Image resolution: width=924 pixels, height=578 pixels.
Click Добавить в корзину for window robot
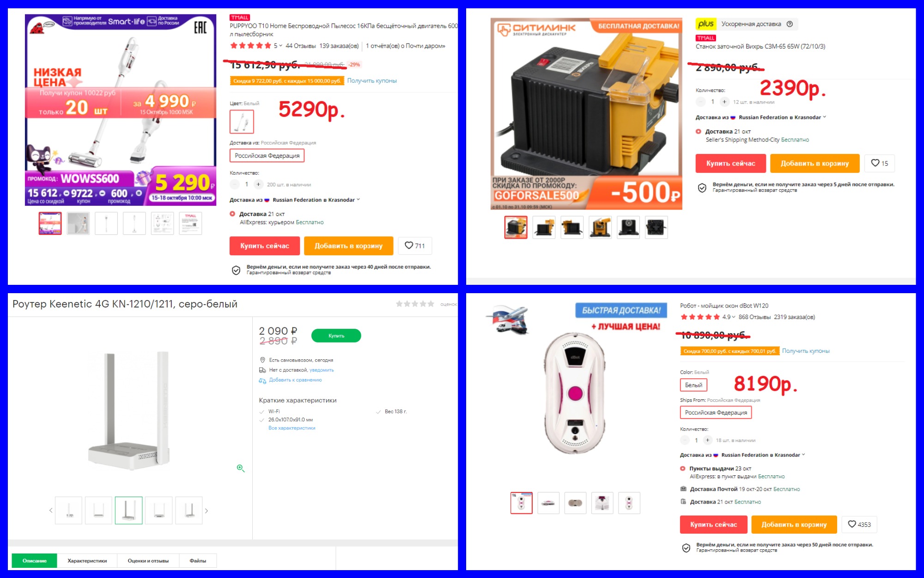pos(794,524)
